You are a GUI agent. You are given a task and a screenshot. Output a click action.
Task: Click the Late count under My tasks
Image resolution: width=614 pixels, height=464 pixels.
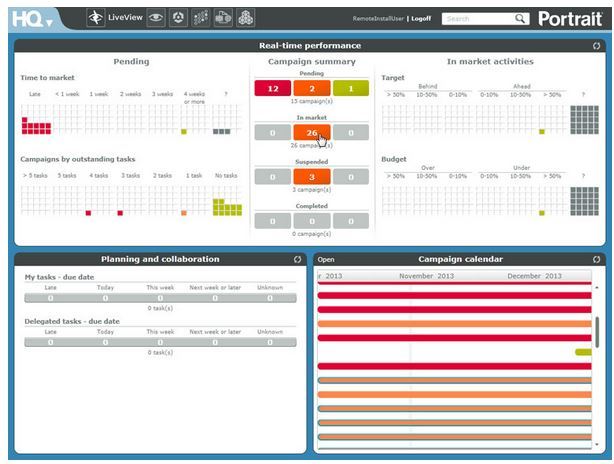(50, 298)
